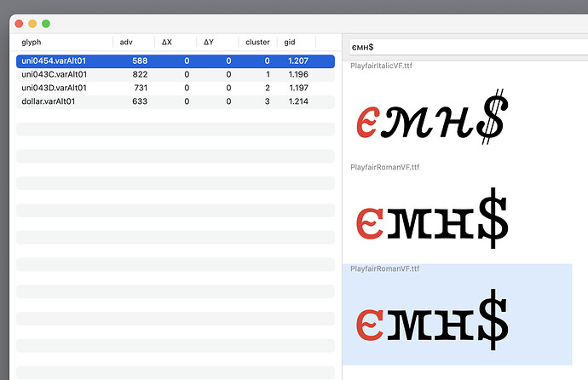The width and height of the screenshot is (588, 380).
Task: Select the uni043D.varAlt01 glyph row
Action: tap(176, 88)
